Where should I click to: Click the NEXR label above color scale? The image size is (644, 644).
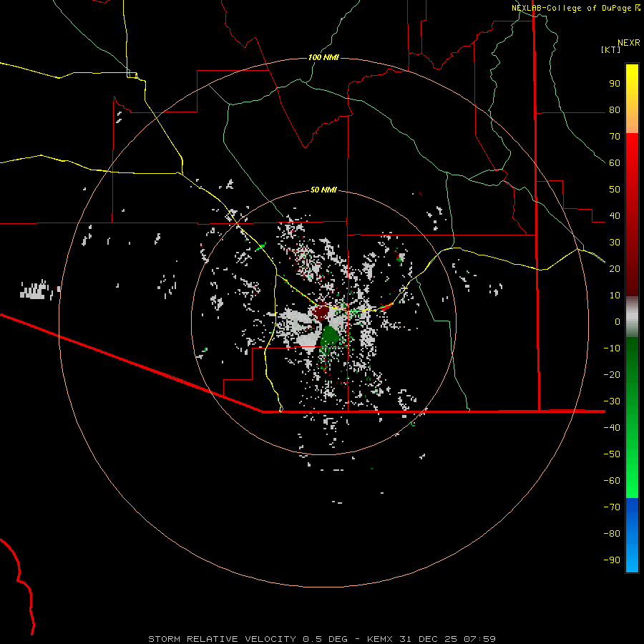tap(629, 43)
